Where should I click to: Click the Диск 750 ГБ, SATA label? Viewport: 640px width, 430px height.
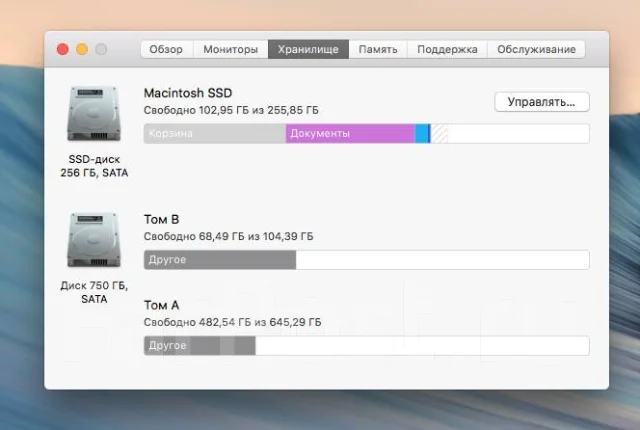(x=94, y=292)
